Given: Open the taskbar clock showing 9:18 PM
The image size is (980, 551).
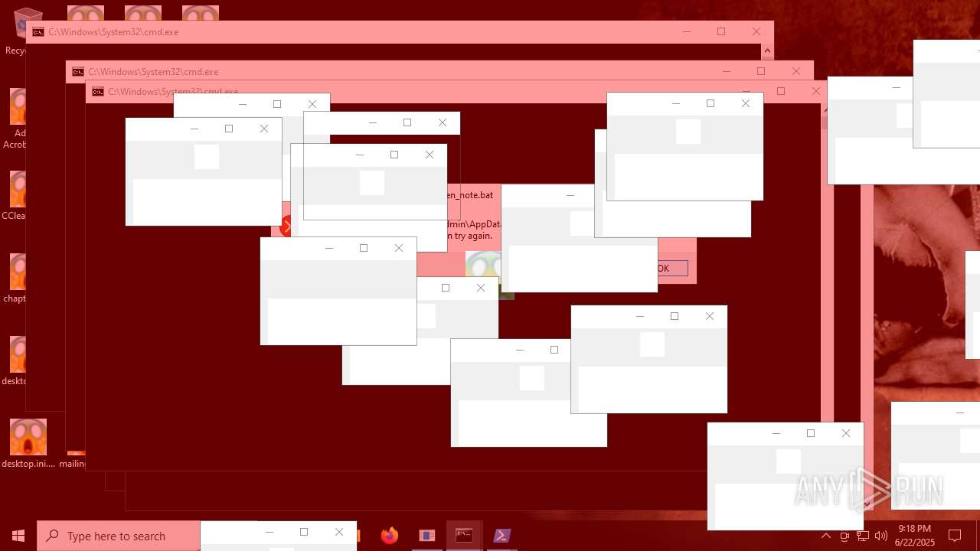Looking at the screenshot, I should pos(914,536).
